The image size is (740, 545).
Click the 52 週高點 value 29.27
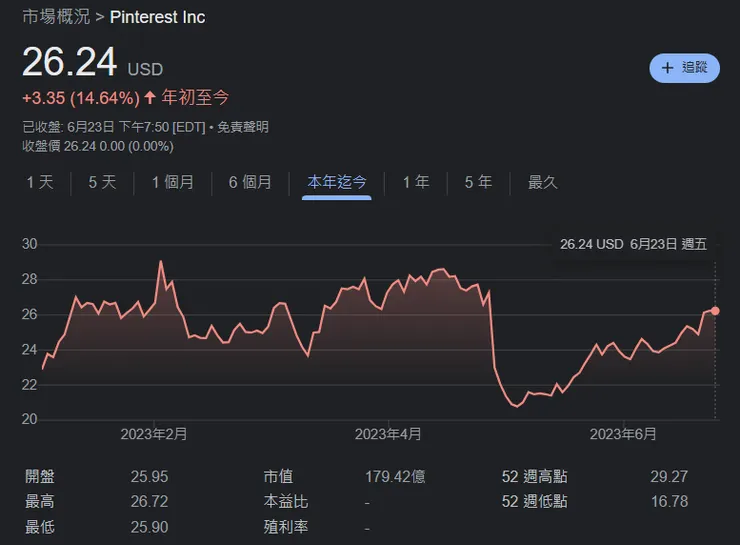click(x=669, y=477)
